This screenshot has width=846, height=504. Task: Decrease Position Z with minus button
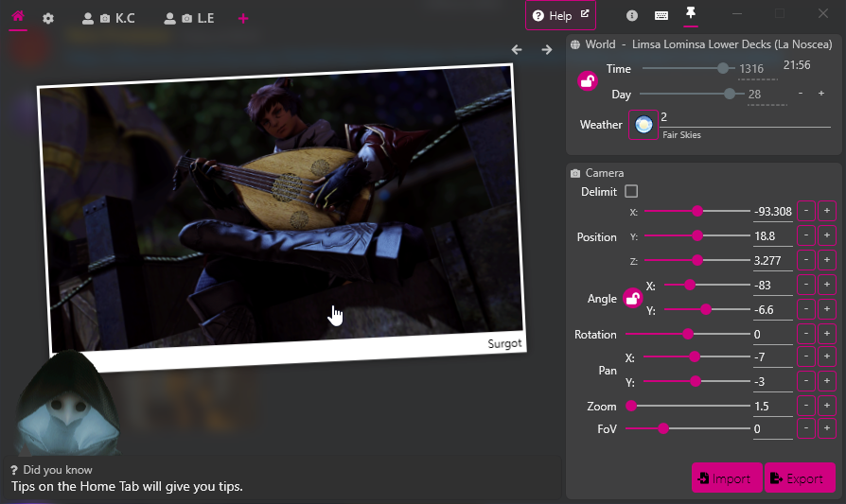coord(806,260)
